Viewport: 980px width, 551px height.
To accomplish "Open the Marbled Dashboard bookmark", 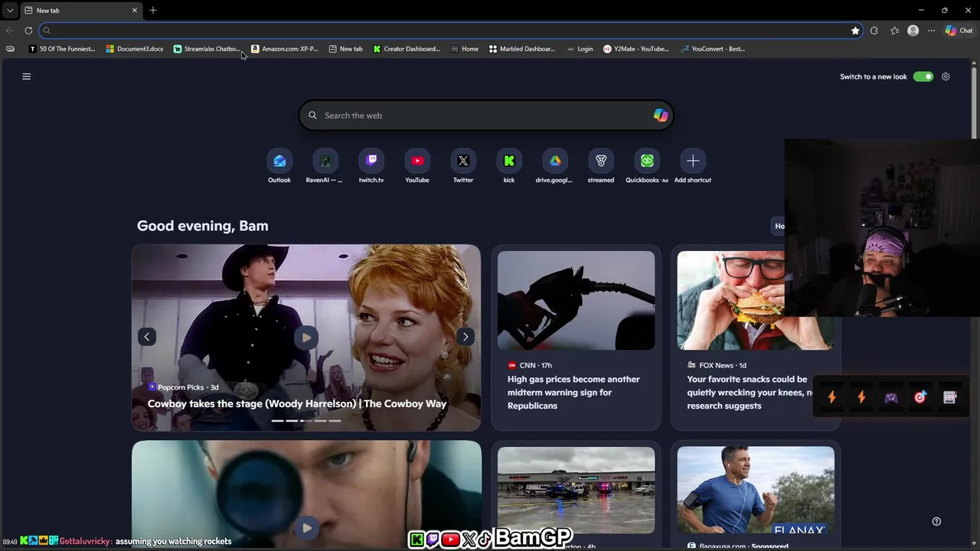I will [x=522, y=49].
